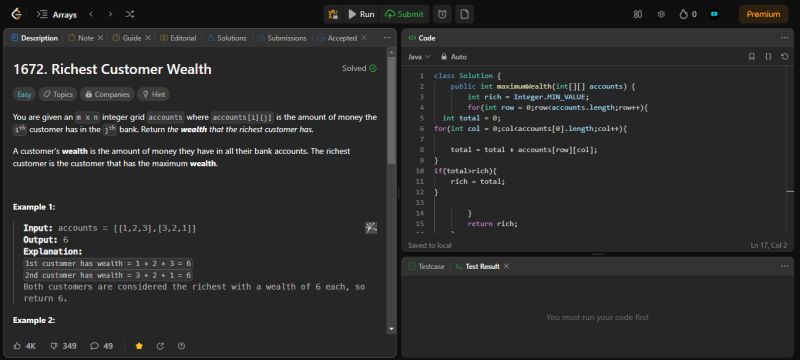Open the 49 comments

tap(102, 346)
